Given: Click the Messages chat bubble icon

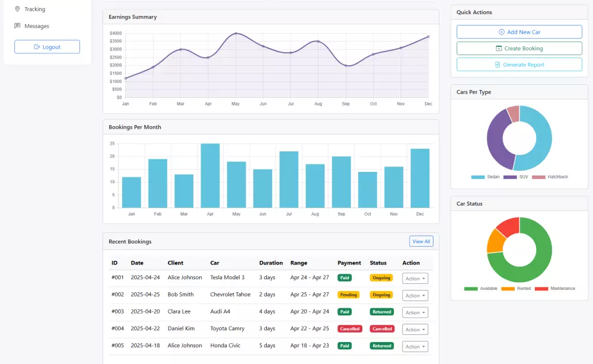Looking at the screenshot, I should click(17, 25).
